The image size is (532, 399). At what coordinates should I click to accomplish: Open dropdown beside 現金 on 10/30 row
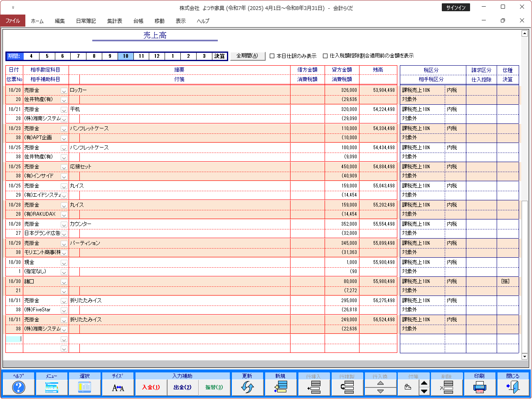pyautogui.click(x=64, y=263)
